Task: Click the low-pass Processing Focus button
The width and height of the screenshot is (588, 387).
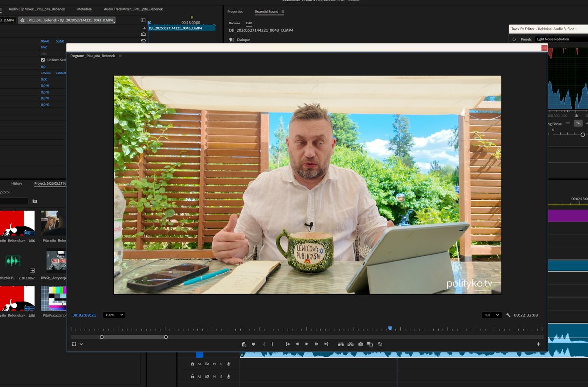Action: 578,123
